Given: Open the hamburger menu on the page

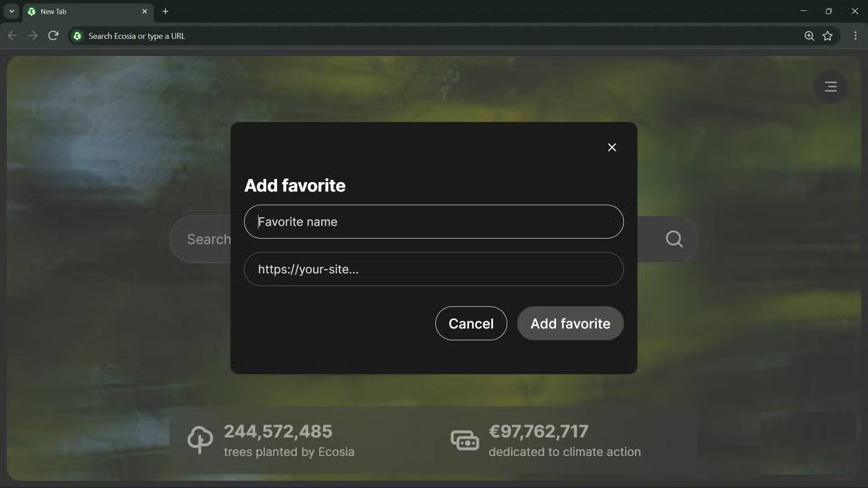Looking at the screenshot, I should [830, 86].
